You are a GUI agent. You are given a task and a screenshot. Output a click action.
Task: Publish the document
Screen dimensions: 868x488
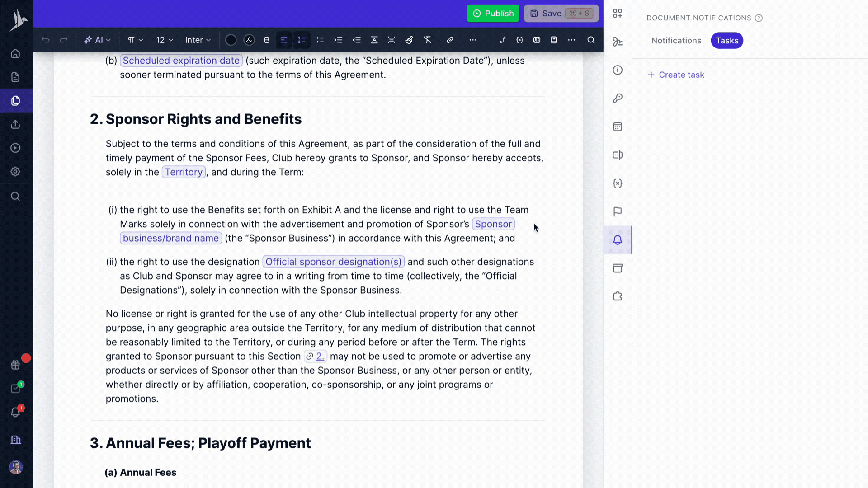[x=493, y=13]
